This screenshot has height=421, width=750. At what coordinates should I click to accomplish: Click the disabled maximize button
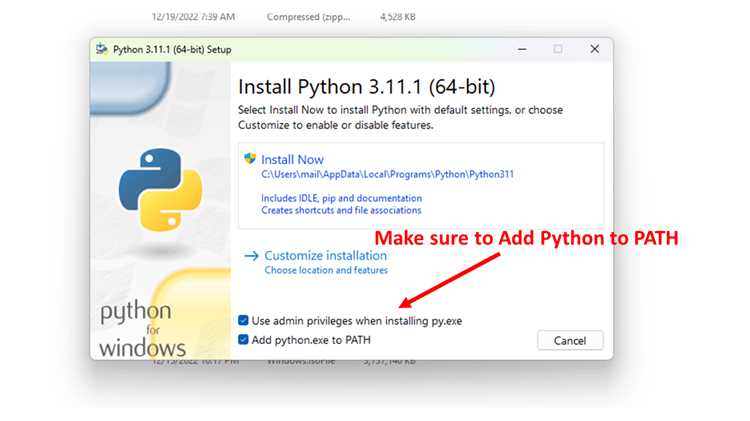click(558, 49)
